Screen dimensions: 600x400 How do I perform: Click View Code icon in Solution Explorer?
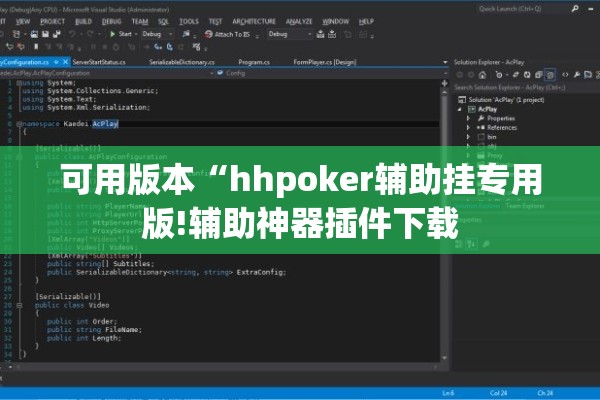565,75
